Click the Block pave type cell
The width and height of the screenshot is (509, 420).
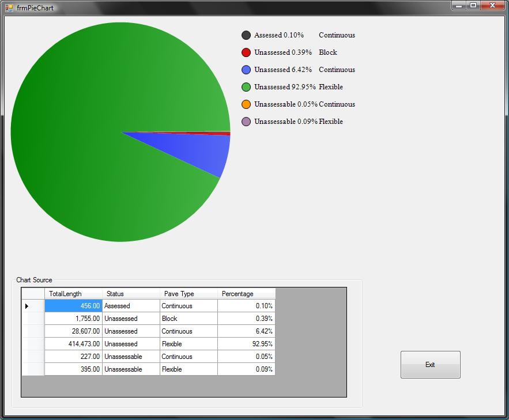click(188, 319)
